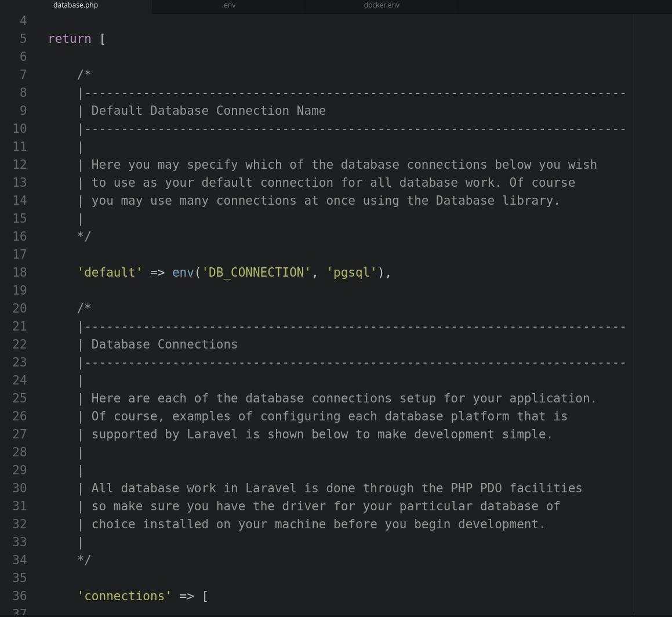Viewport: 672px width, 617px height.
Task: Click the 'return' keyword
Action: [x=70, y=39]
